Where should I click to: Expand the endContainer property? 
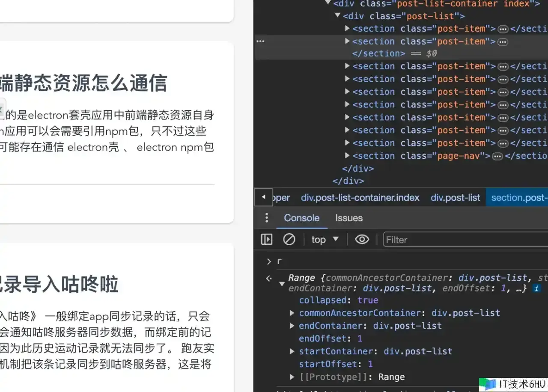[x=292, y=326]
